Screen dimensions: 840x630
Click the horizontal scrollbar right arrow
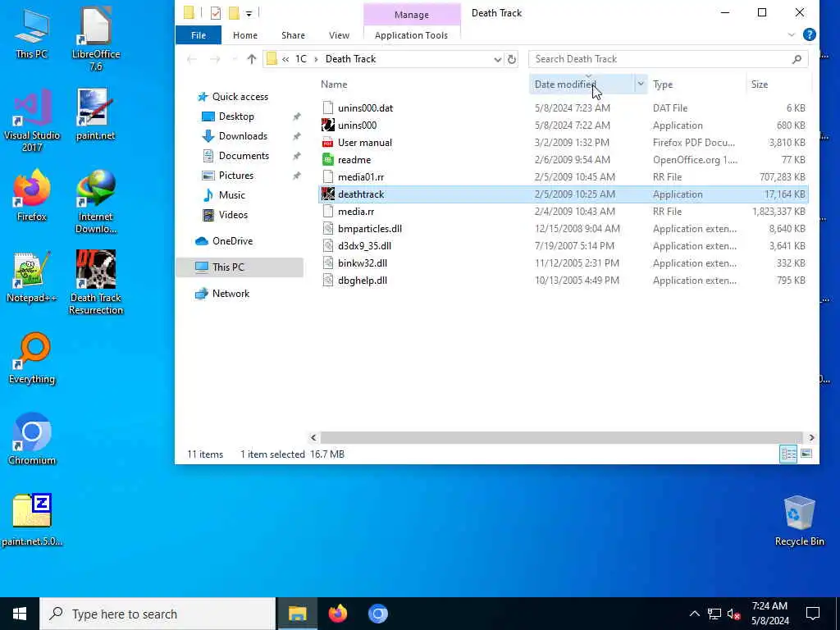point(811,438)
